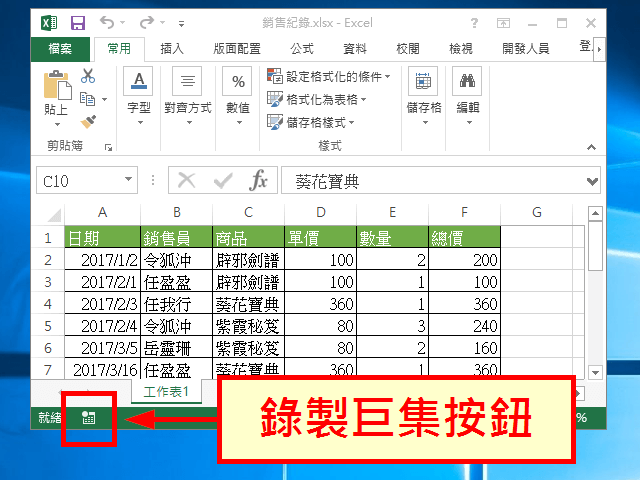
Task: Click cell with date 2017/1/2
Action: (x=102, y=260)
